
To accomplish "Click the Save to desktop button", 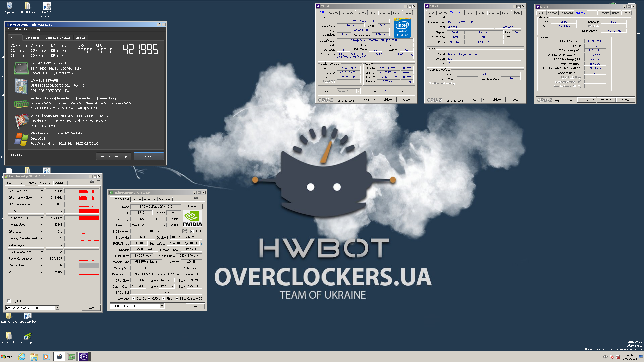I will [113, 156].
